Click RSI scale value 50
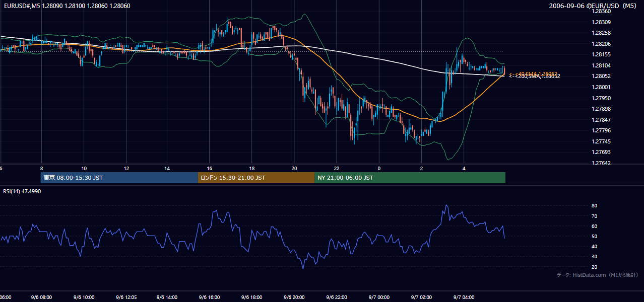Image resolution: width=644 pixels, height=302 pixels. click(x=595, y=236)
